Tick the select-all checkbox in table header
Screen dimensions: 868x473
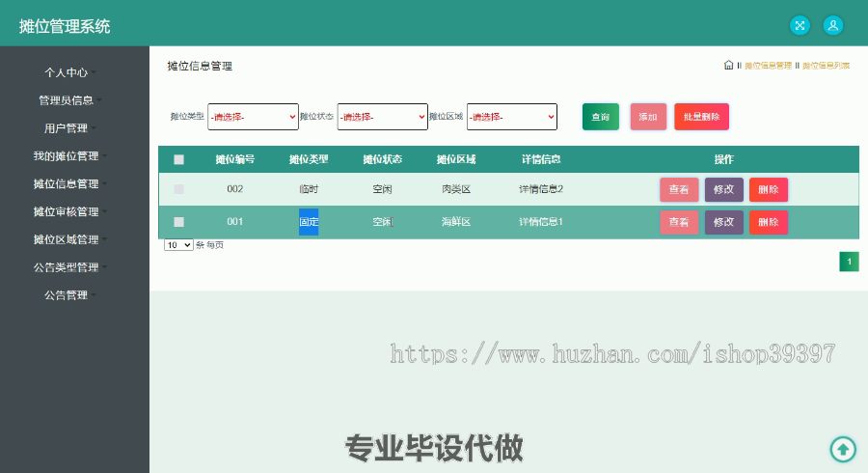click(178, 159)
